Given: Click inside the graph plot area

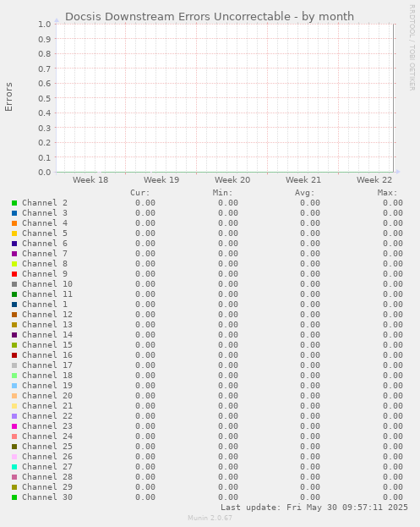Looking at the screenshot, I should (225, 98).
